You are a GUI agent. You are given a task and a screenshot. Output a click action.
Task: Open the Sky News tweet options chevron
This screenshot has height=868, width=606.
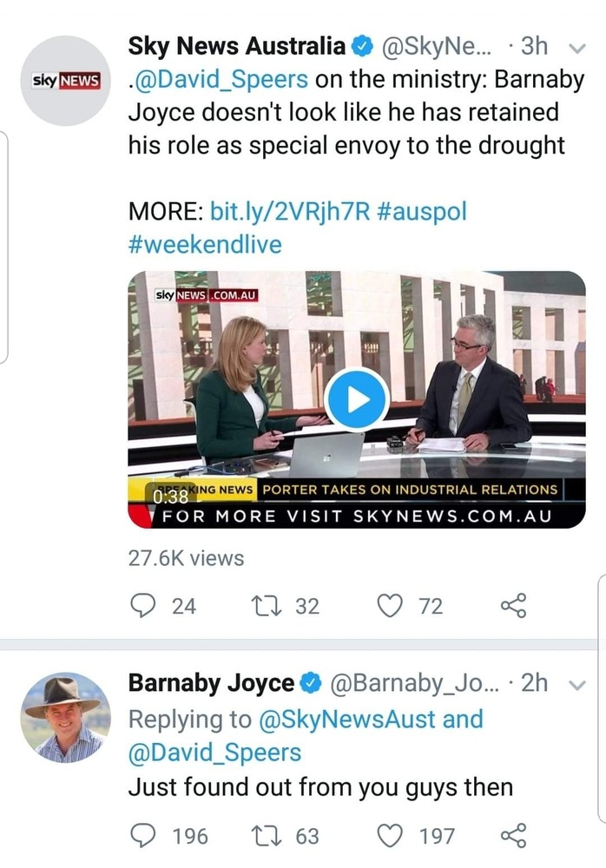576,46
